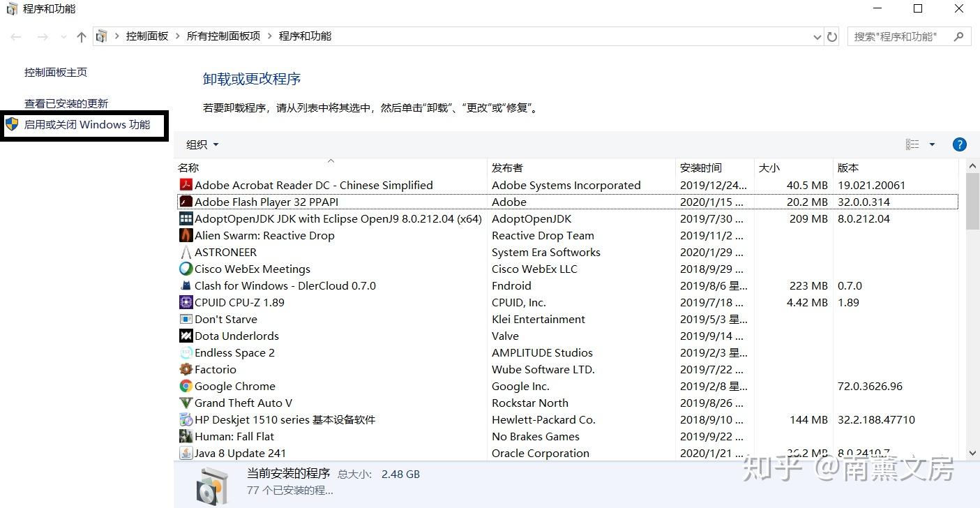Screen dimensions: 980x508
Task: Open the recent locations dropdown arrow
Action: pos(63,37)
